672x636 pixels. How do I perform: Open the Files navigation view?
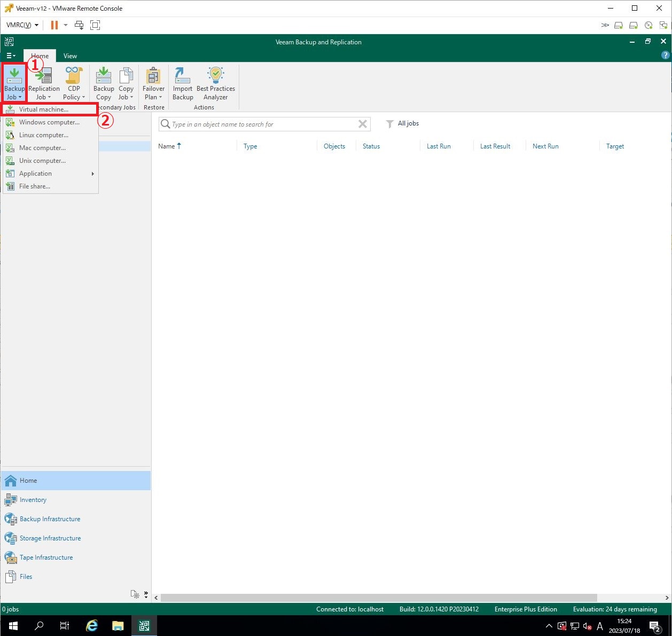pos(76,577)
